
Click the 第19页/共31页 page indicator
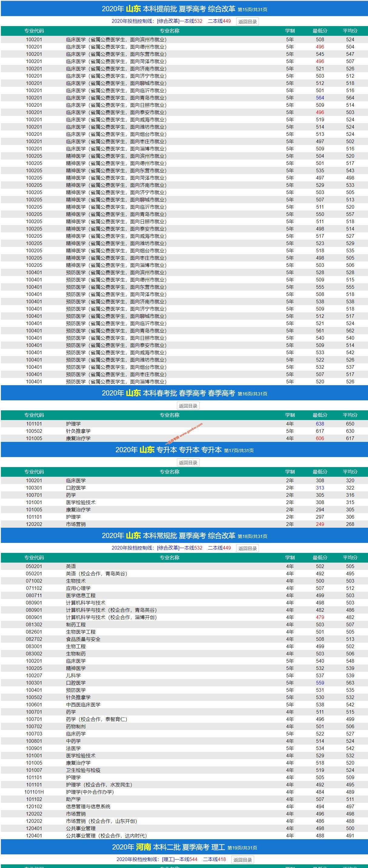pos(242,848)
